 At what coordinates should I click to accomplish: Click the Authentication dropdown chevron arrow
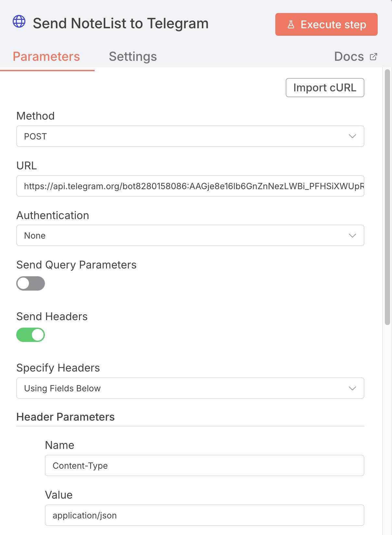(x=352, y=235)
